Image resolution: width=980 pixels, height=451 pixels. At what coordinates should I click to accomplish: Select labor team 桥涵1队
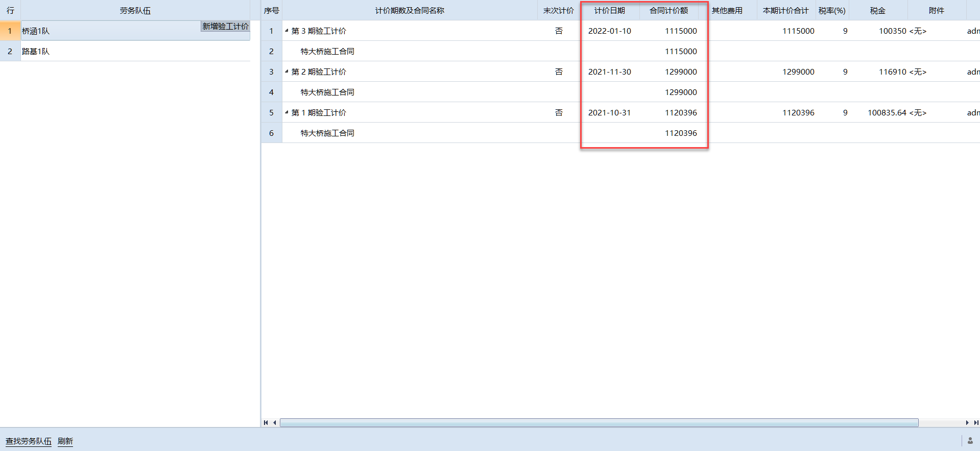coord(36,31)
